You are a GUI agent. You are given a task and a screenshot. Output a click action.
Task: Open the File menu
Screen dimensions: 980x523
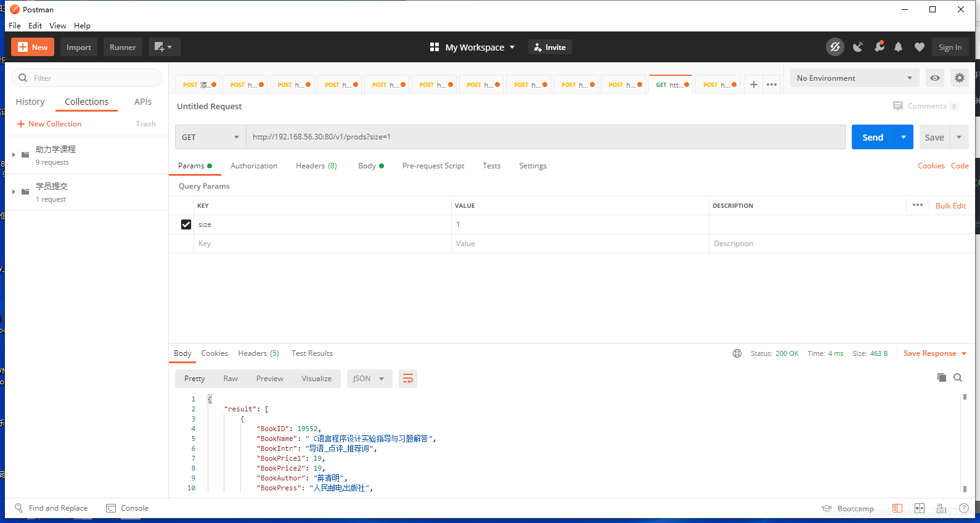coord(15,25)
